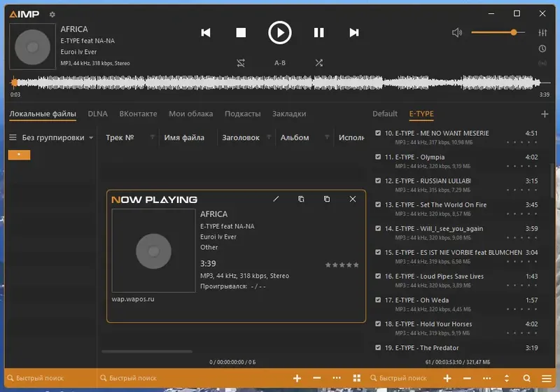Click the Имя файла column header

click(x=184, y=137)
